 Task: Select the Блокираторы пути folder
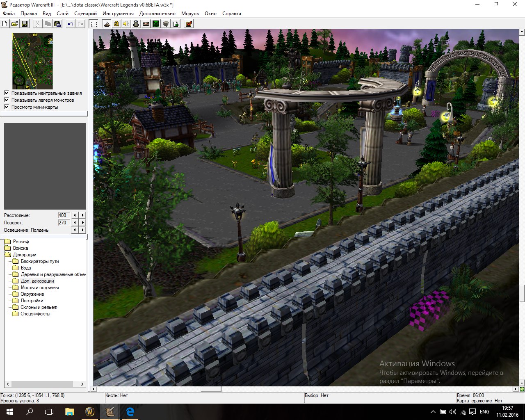click(x=36, y=261)
